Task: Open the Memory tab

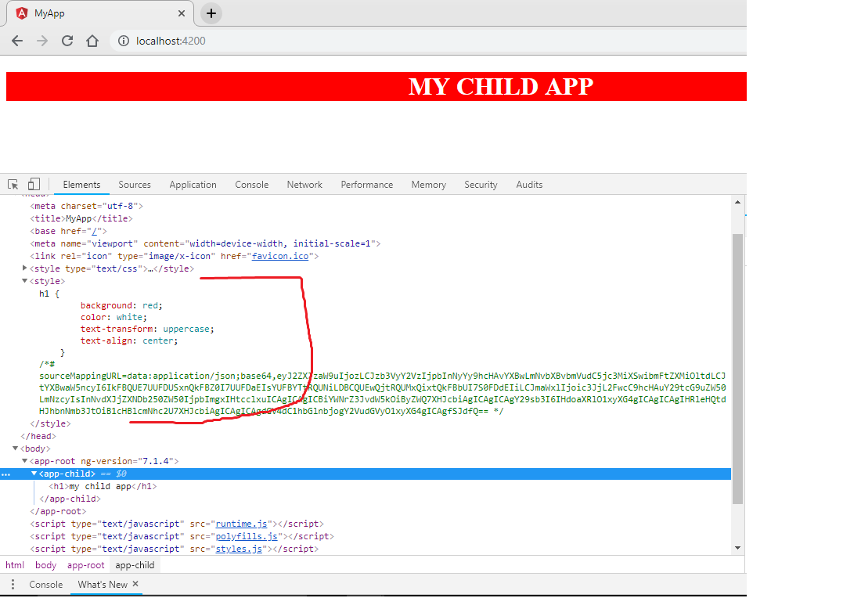Action: (x=428, y=185)
